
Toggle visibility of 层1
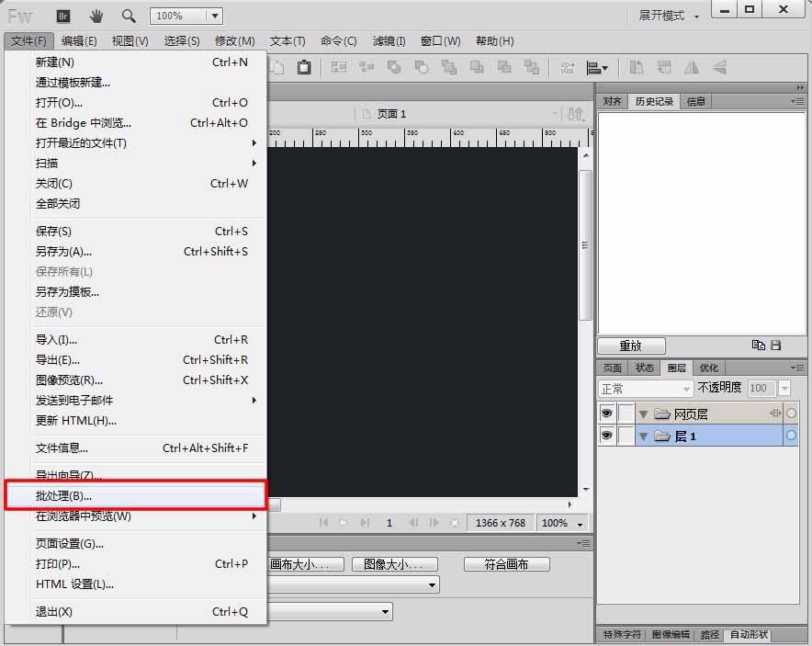point(606,435)
